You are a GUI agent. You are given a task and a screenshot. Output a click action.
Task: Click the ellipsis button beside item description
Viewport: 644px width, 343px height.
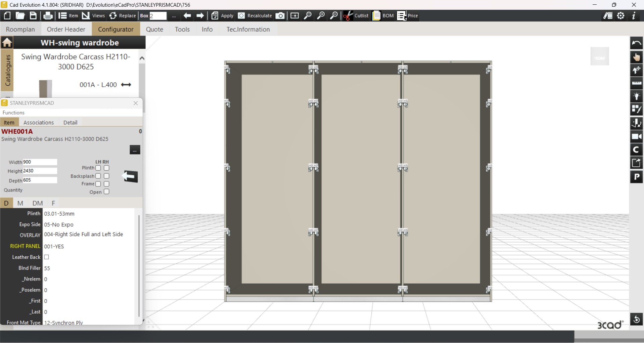click(x=135, y=150)
